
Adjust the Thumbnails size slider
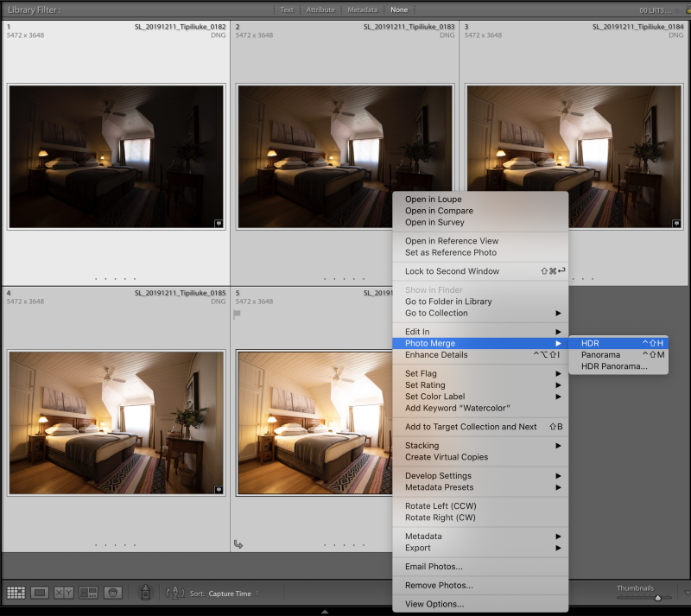click(x=657, y=597)
